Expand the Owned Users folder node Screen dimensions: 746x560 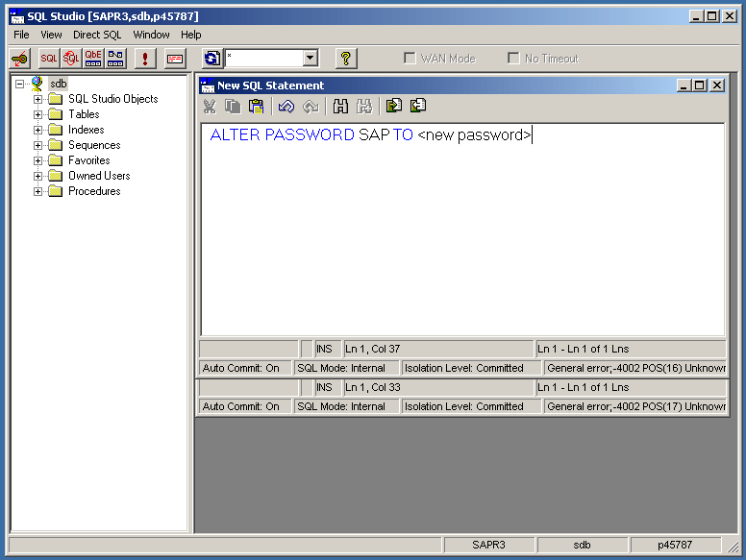click(x=37, y=176)
